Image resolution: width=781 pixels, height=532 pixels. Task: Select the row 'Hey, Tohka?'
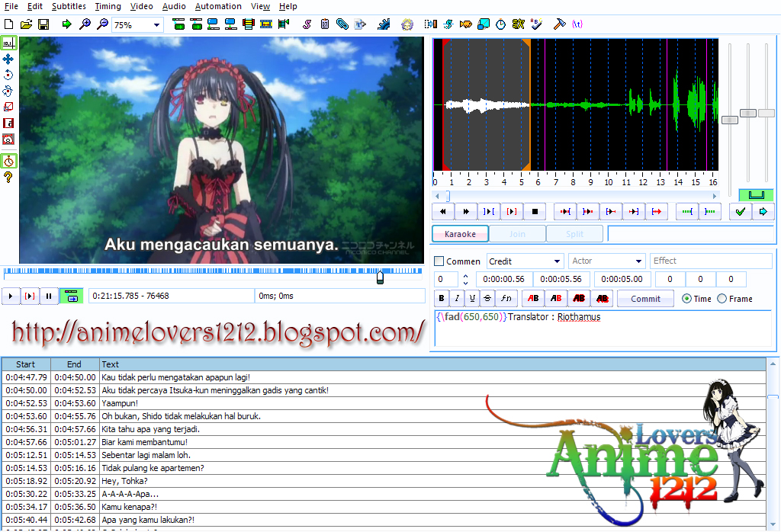(x=384, y=481)
